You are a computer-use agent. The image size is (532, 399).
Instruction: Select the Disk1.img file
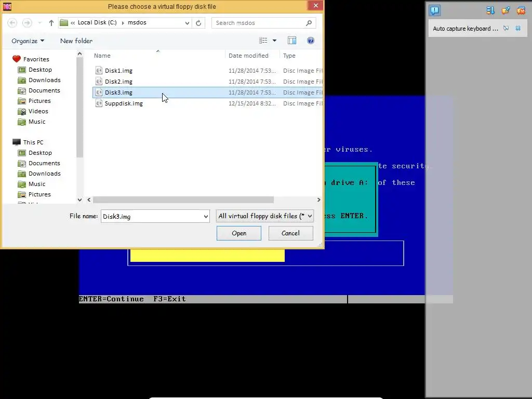tap(208, 71)
